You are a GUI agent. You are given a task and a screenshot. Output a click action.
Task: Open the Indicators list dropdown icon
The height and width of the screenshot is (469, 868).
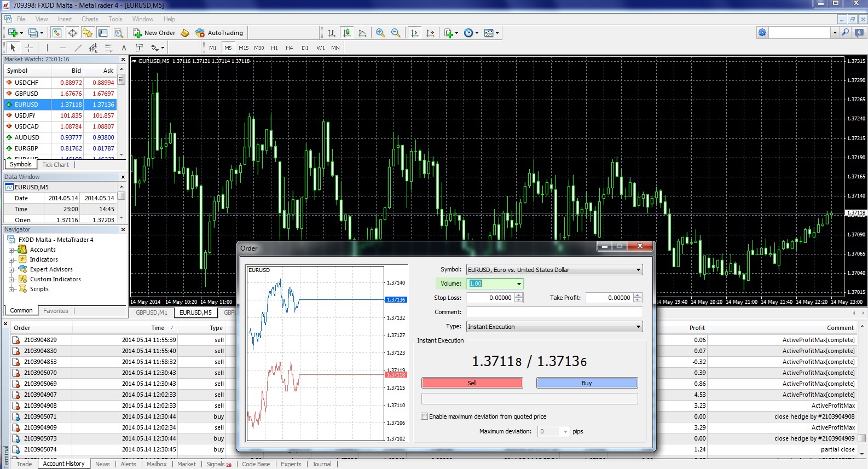click(451, 33)
